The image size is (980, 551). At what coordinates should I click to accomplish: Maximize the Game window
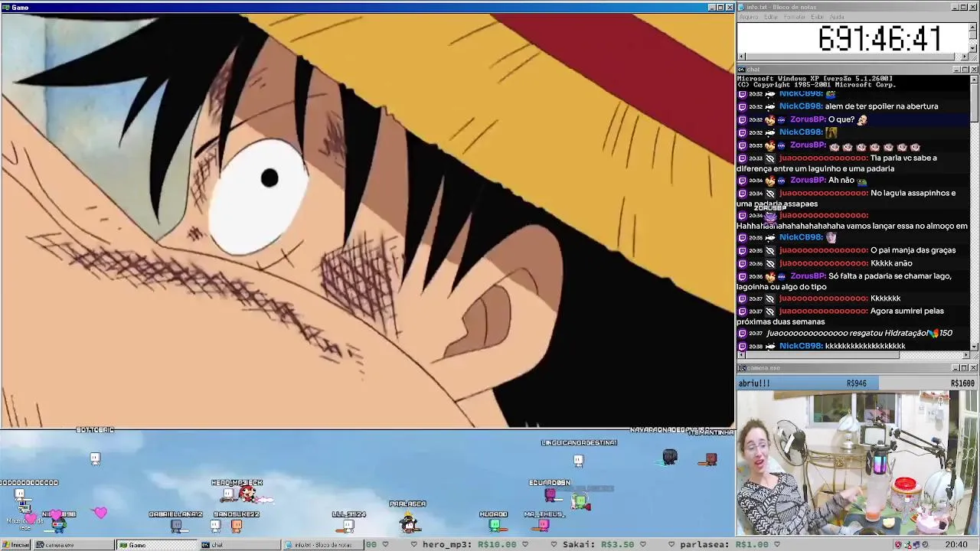click(x=720, y=7)
